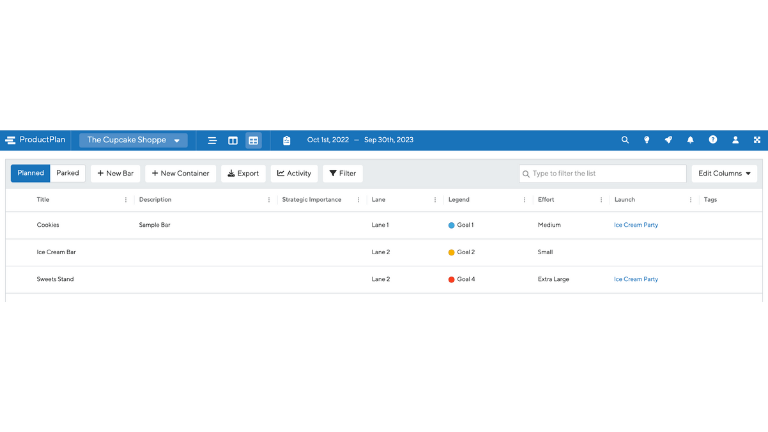Open notifications bell icon
This screenshot has width=768, height=432.
[x=690, y=140]
